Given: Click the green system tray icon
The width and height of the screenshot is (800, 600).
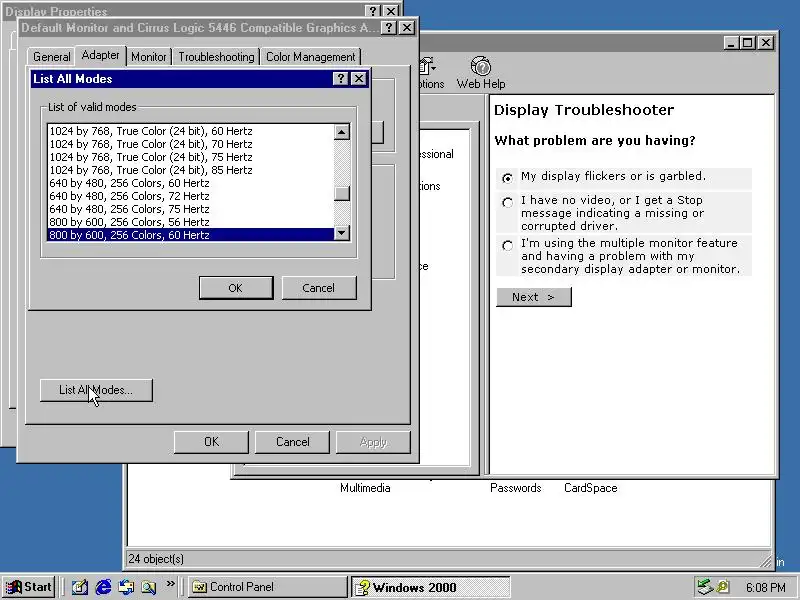Looking at the screenshot, I should point(705,587).
